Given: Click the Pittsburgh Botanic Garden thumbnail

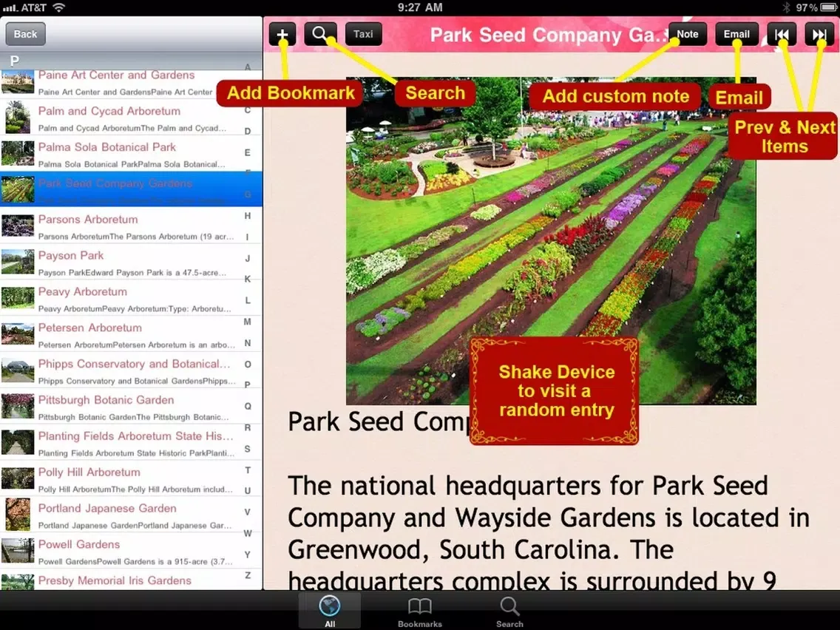Looking at the screenshot, I should coord(18,406).
